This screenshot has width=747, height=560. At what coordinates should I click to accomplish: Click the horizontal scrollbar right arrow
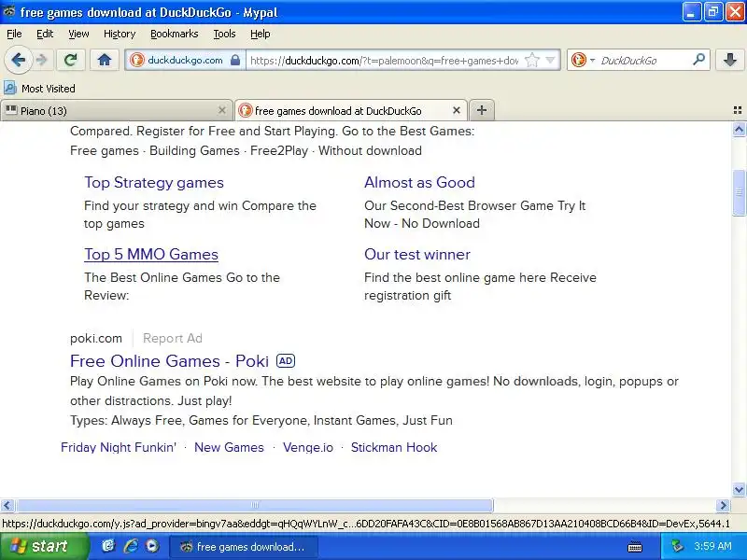pyautogui.click(x=723, y=505)
